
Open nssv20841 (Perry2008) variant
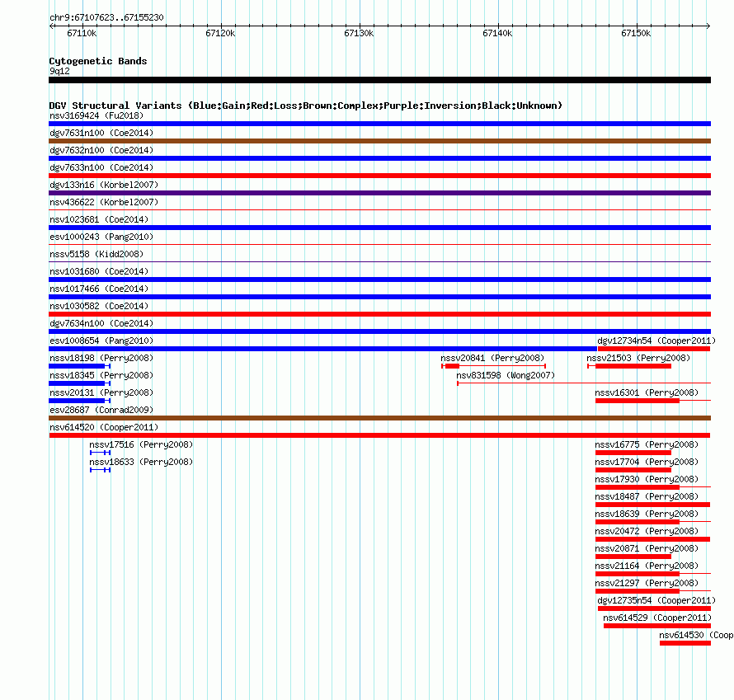pos(492,358)
